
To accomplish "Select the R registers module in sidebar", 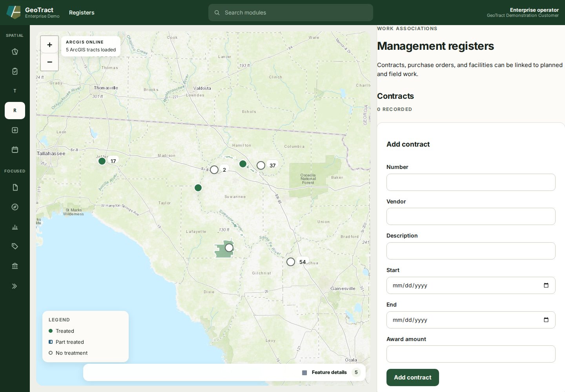I will coord(15,111).
